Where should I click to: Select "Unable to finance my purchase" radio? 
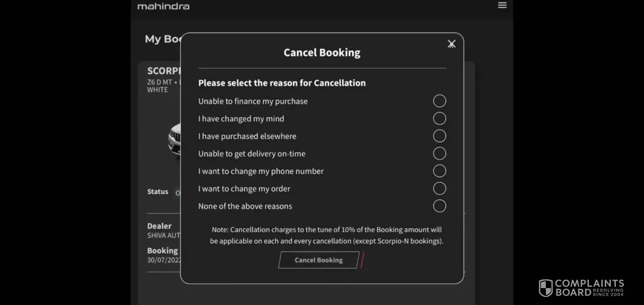(439, 101)
